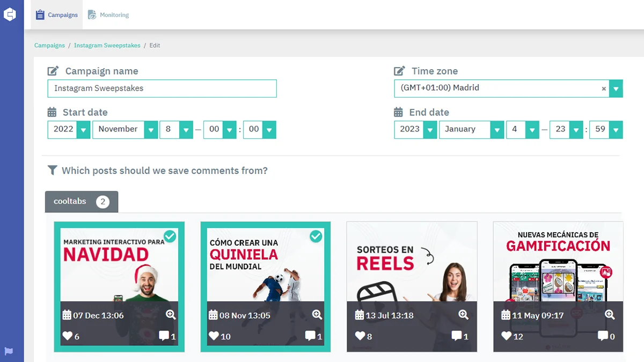Clear the Madrid time zone selection

tap(604, 89)
